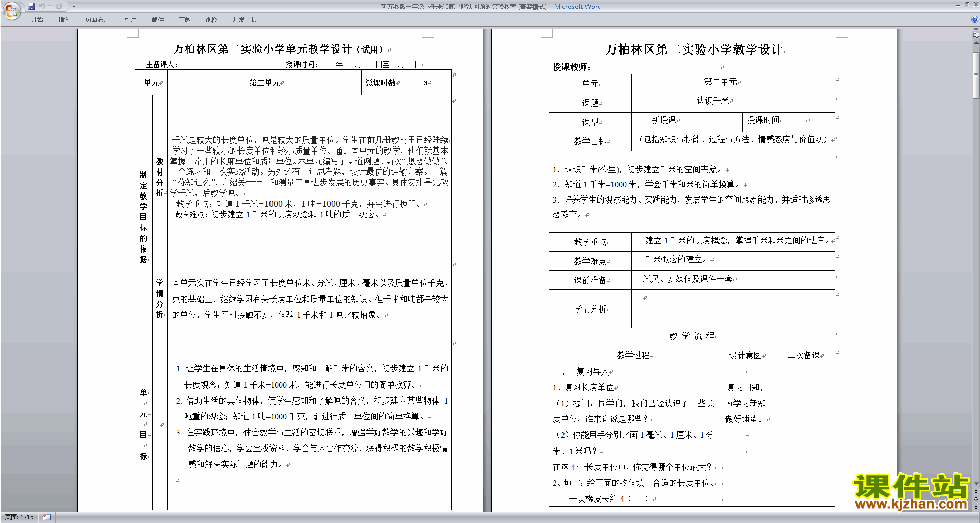
Task: Click the Save icon in quick access toolbar
Action: pyautogui.click(x=31, y=6)
